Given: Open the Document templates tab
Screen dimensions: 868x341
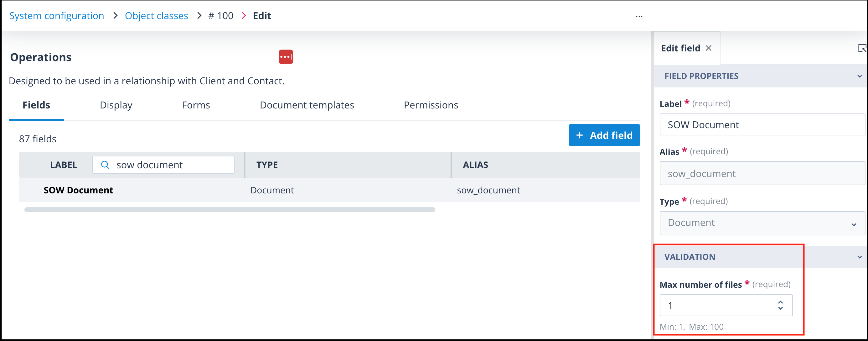Looking at the screenshot, I should pos(307,105).
